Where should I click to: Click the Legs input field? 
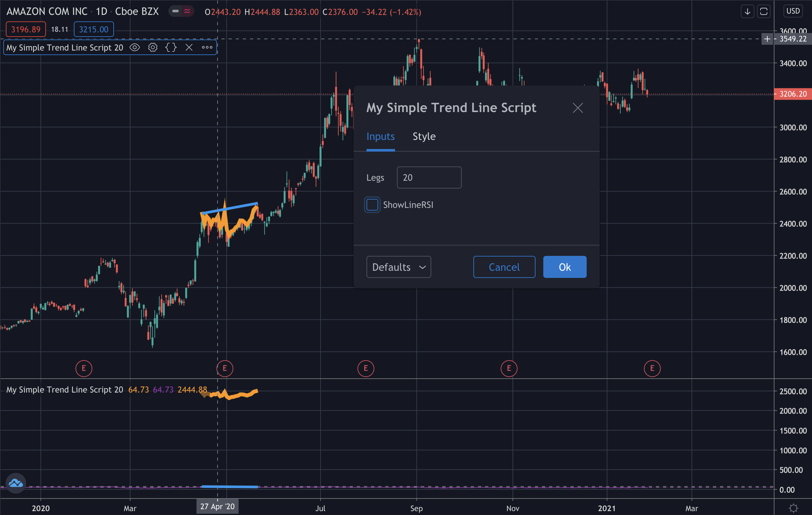click(x=429, y=177)
